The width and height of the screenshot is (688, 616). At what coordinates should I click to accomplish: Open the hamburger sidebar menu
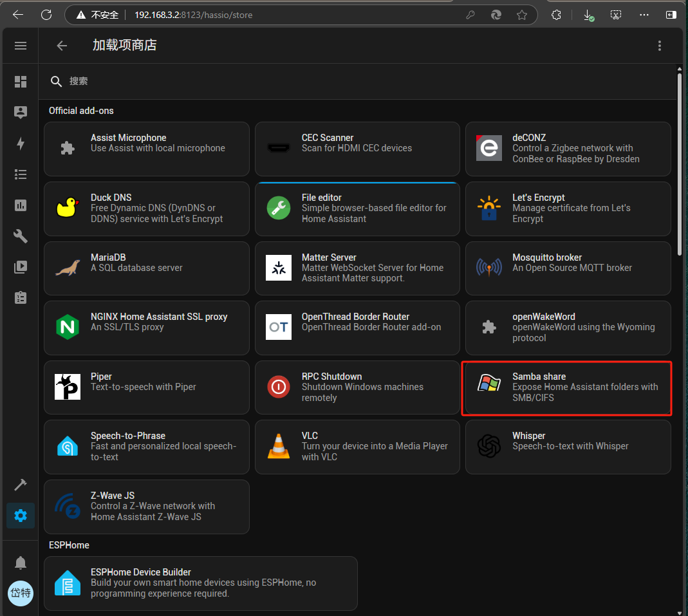coord(21,46)
